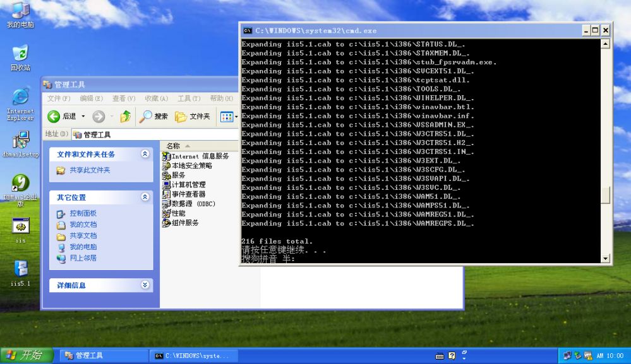Switch to cmd.exe taskbar button
Screen dimensions: 631x364
click(194, 356)
